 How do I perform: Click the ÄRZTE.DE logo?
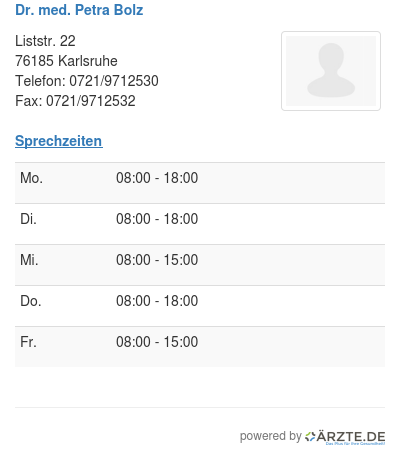tap(345, 436)
